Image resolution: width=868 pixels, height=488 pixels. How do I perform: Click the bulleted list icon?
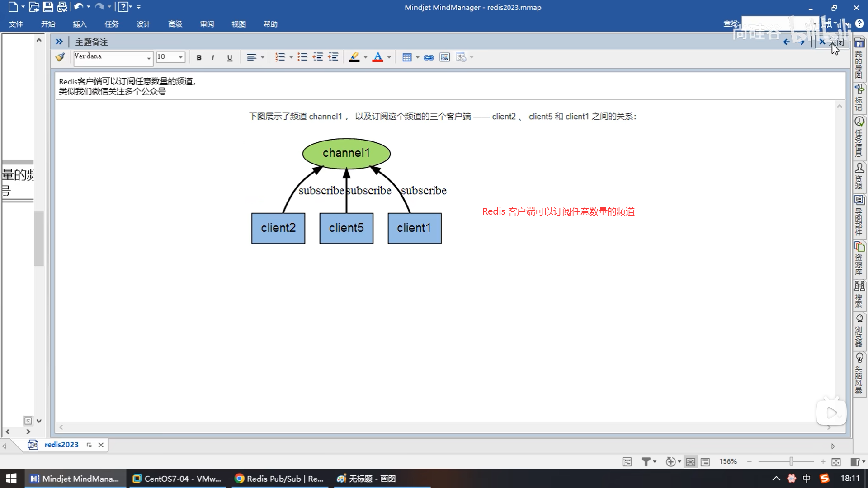[302, 57]
